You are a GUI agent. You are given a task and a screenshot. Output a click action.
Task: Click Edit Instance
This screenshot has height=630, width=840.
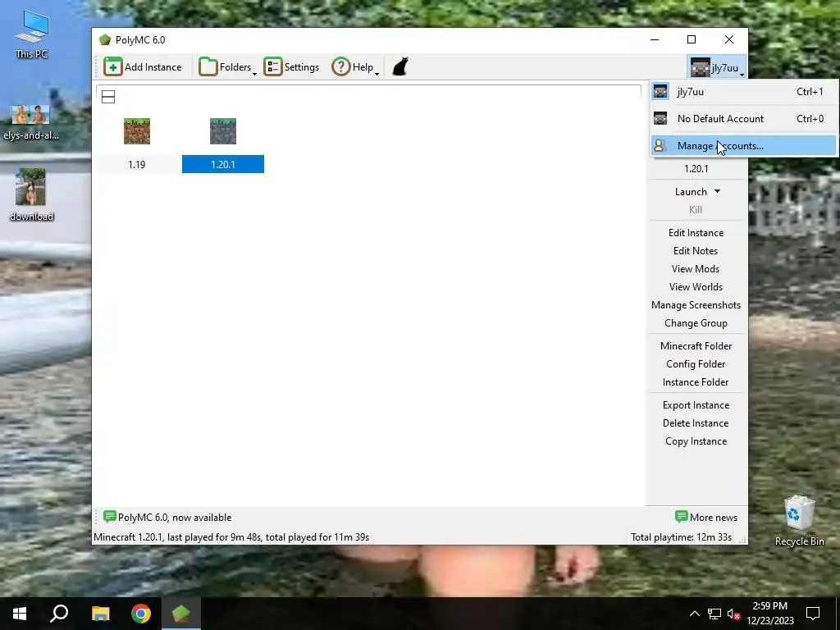pyautogui.click(x=696, y=232)
